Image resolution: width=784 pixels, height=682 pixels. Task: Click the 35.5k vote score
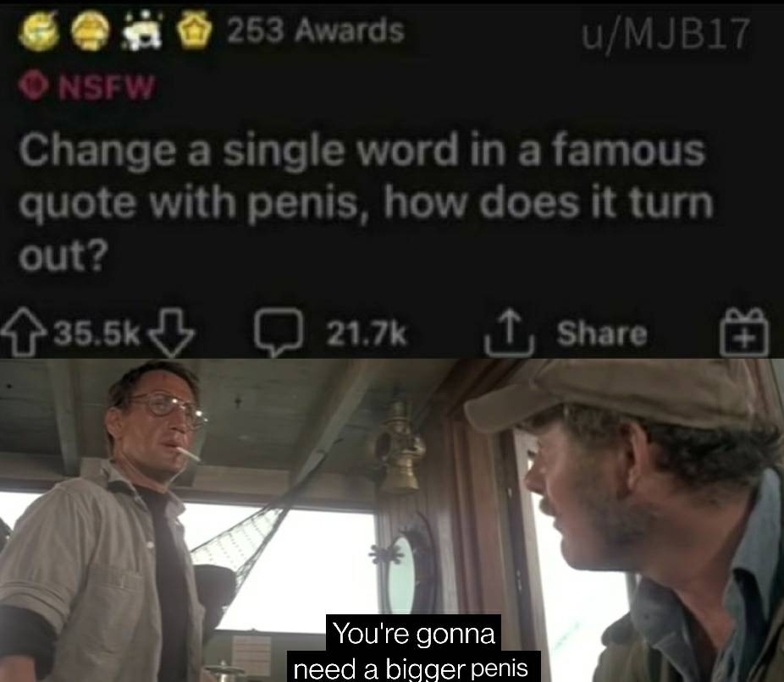(97, 333)
